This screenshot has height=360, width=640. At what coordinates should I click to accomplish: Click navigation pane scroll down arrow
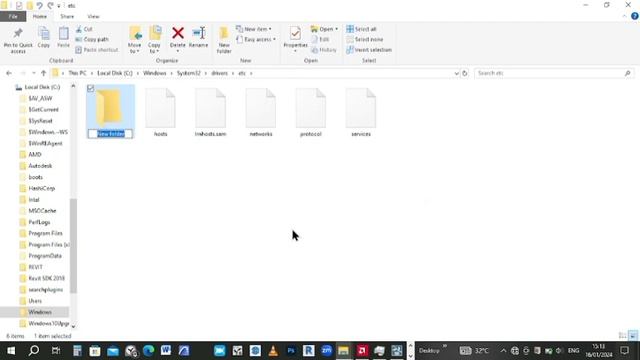[73, 326]
